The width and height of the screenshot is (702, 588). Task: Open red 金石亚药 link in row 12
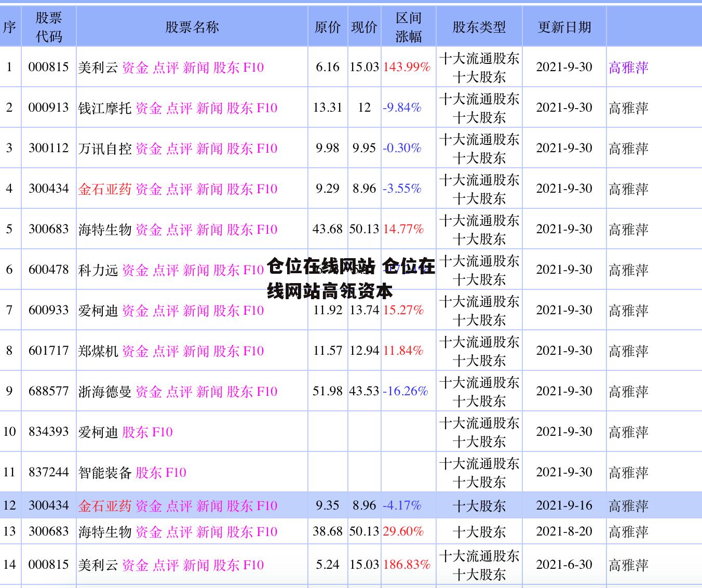click(105, 505)
